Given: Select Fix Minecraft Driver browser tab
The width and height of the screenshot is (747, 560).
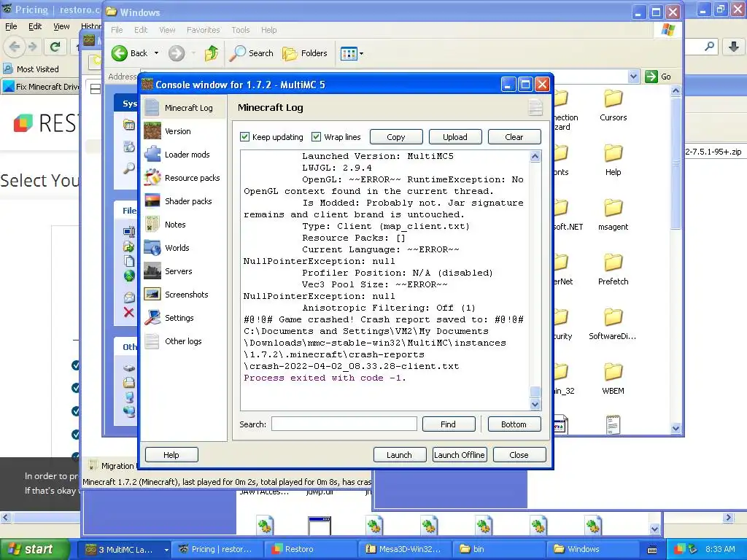Looking at the screenshot, I should (40, 87).
